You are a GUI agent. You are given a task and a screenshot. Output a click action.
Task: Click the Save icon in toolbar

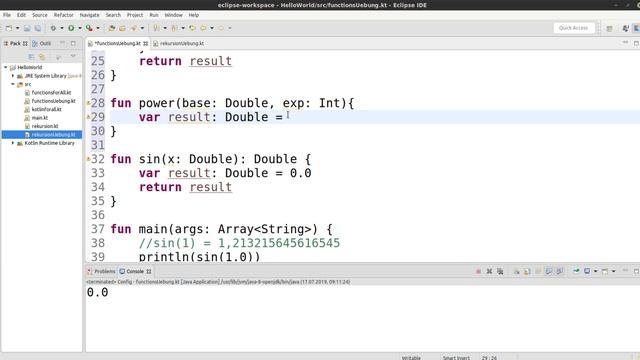[27, 28]
